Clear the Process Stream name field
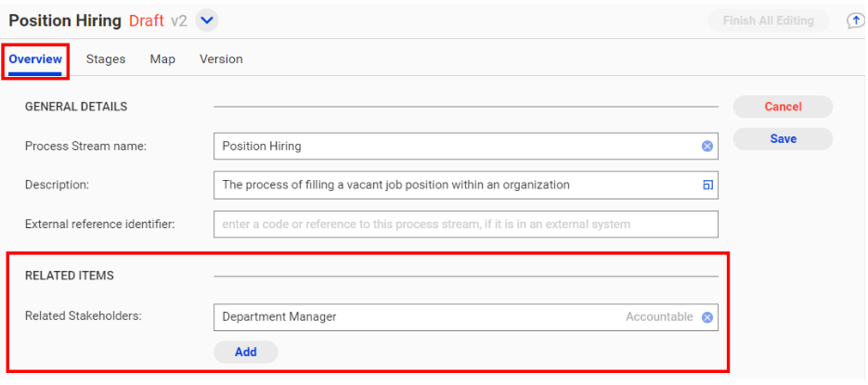Viewport: 868px width, 385px height. (x=706, y=147)
